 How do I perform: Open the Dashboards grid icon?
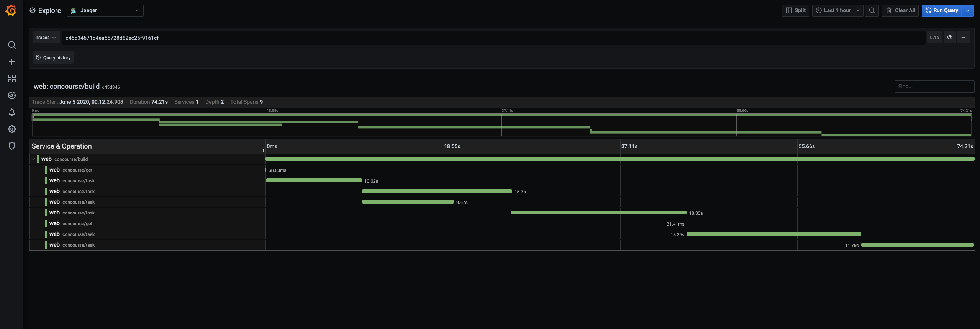(x=12, y=79)
